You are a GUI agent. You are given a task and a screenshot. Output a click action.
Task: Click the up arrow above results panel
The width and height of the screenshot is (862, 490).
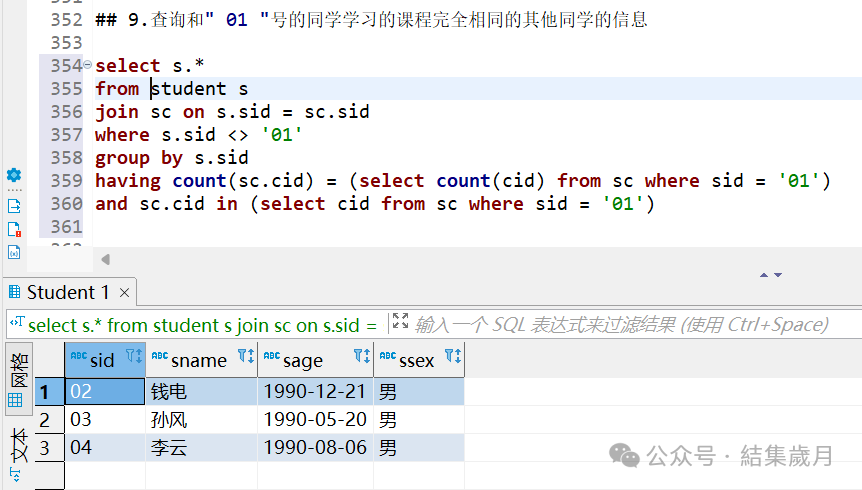[764, 274]
